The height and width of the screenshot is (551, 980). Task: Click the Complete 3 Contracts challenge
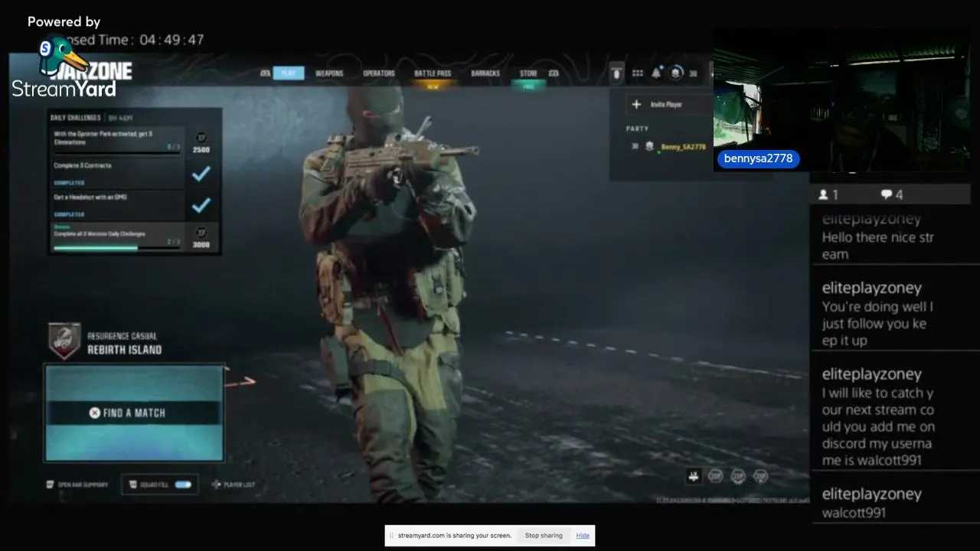pyautogui.click(x=117, y=173)
